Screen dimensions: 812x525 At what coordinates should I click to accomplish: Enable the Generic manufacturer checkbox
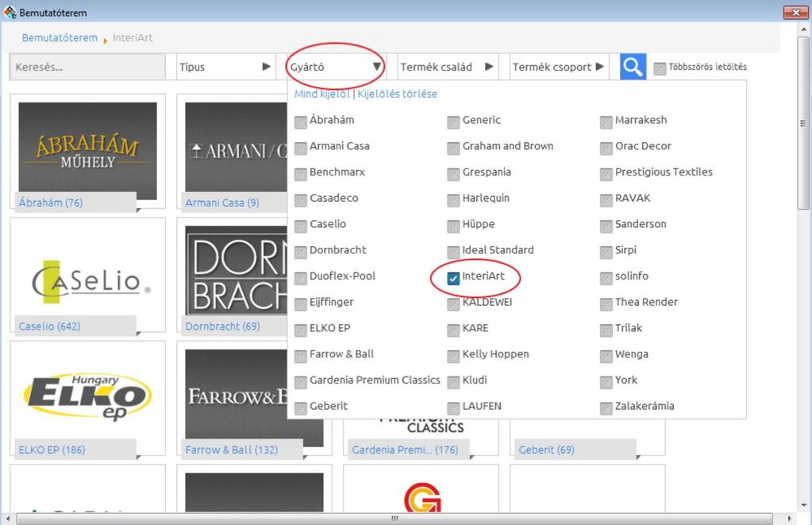(x=453, y=122)
